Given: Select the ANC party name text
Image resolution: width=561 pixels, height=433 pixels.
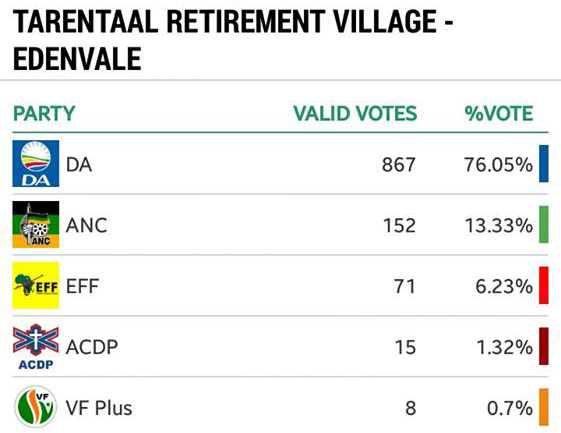Looking at the screenshot, I should [87, 226].
